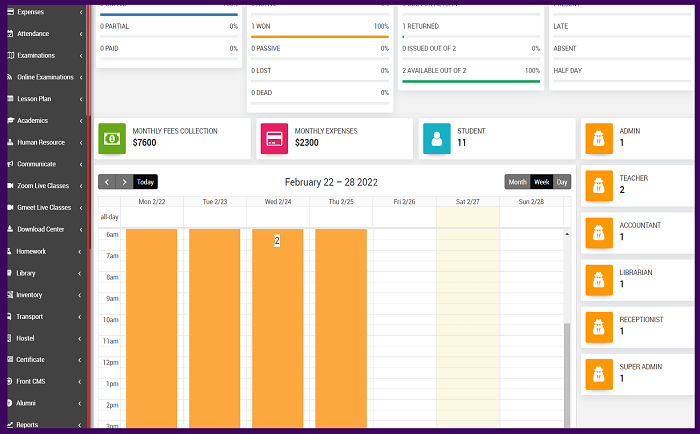The height and width of the screenshot is (434, 700).
Task: Click the Student user icon tile
Action: (x=436, y=138)
